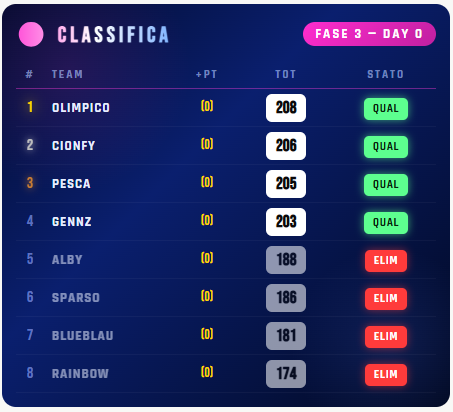Click the pink circle icon beside Classifica
This screenshot has height=412, width=453.
pyautogui.click(x=31, y=34)
